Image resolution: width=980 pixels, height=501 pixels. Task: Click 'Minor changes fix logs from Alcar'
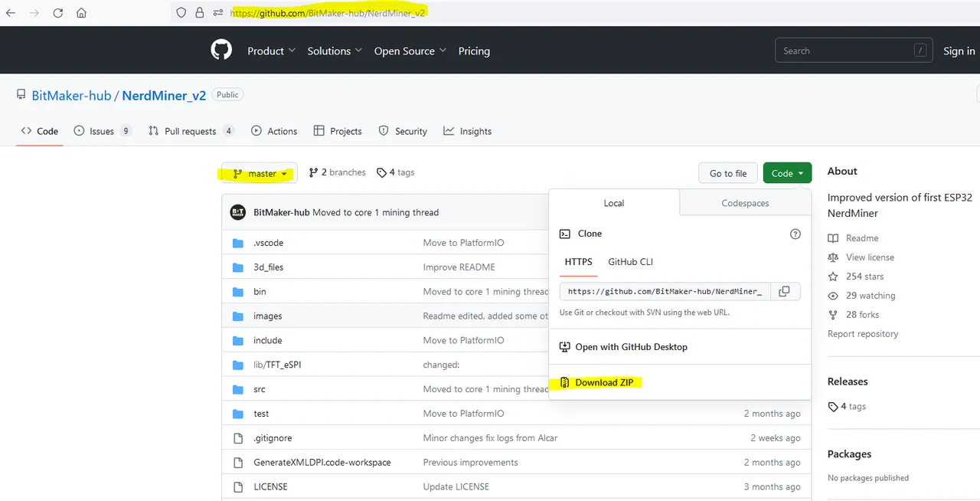coord(490,438)
